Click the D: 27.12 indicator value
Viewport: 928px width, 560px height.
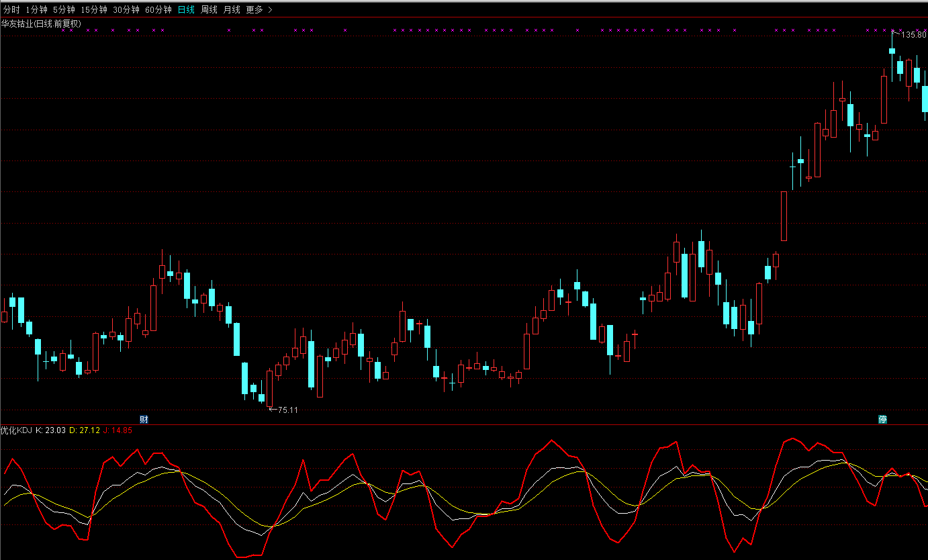85,430
